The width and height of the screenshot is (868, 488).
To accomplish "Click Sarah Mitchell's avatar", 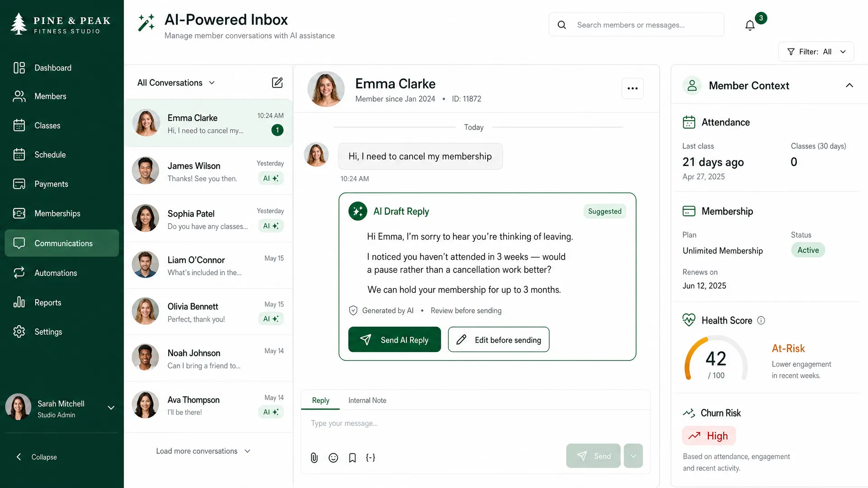I will (x=18, y=407).
